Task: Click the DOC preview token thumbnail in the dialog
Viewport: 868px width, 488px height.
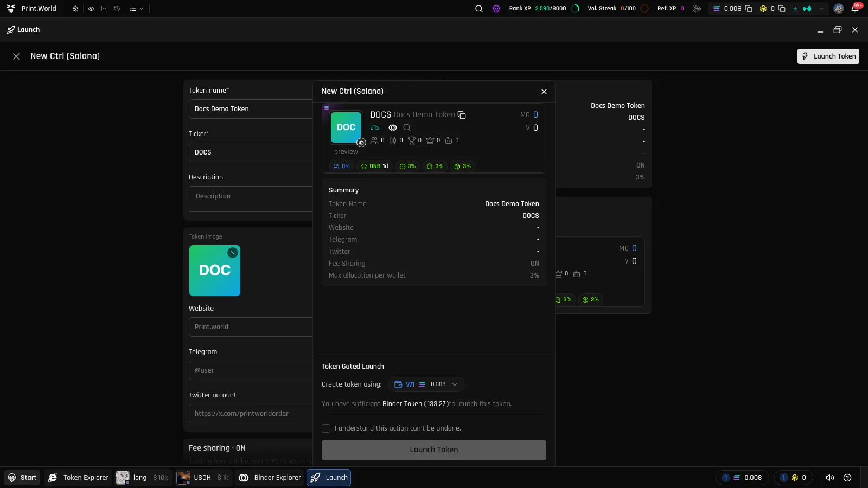Action: click(346, 127)
